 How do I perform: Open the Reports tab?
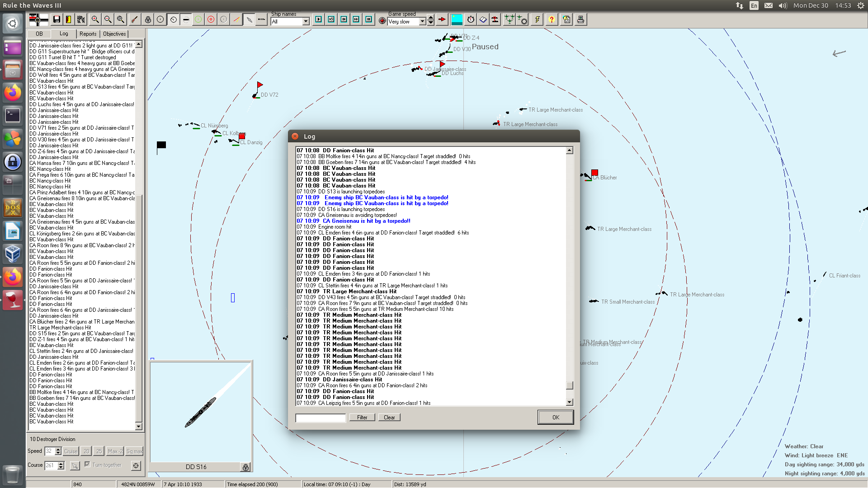[x=88, y=34]
